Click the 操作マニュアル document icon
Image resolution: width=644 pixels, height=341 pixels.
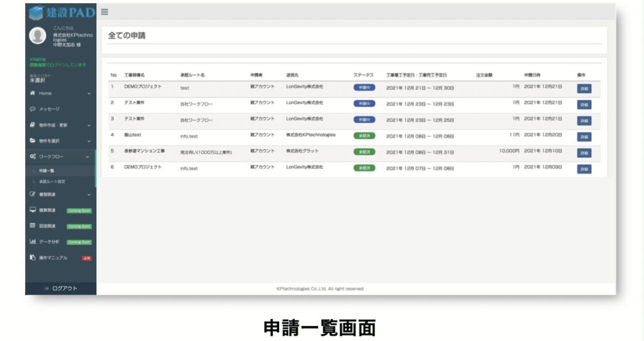(33, 257)
